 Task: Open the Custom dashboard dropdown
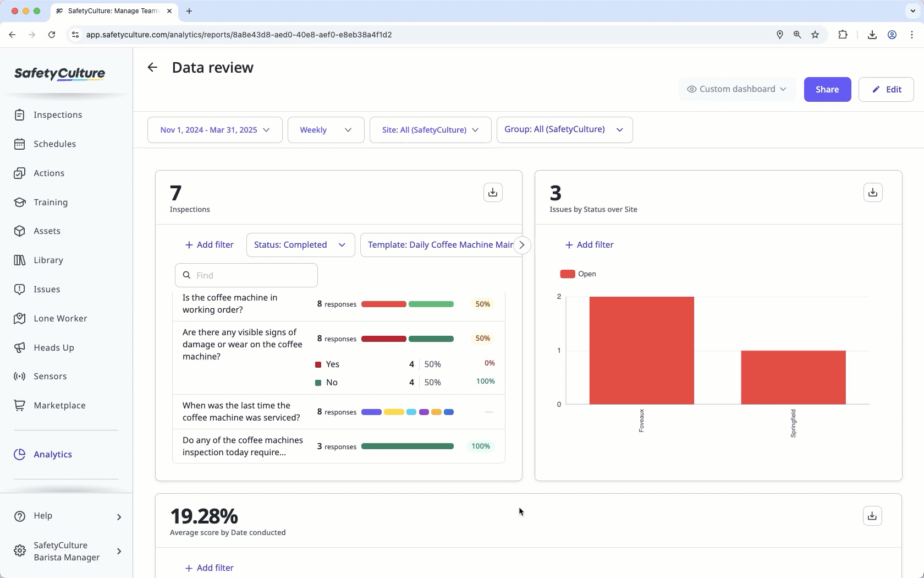coord(737,89)
